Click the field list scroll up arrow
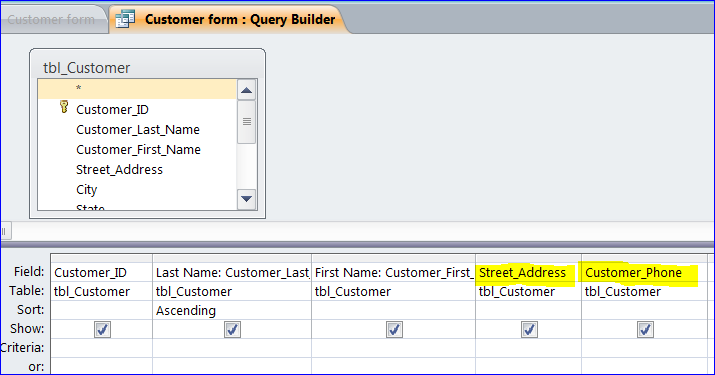This screenshot has width=715, height=375. tap(247, 90)
